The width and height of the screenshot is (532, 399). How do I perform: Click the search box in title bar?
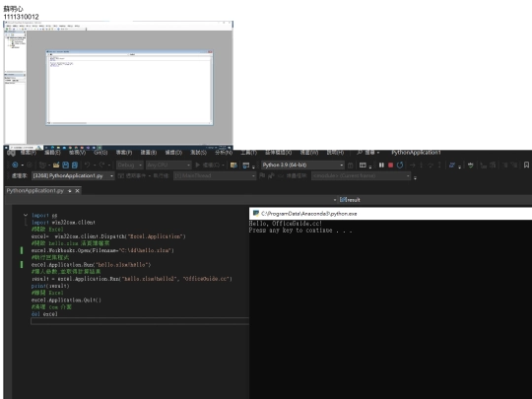(368, 153)
